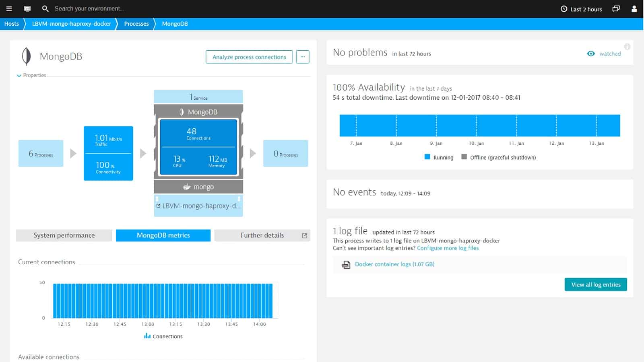The width and height of the screenshot is (644, 362).
Task: Open LBVM-mongo-haproxy-docker breadcrumb
Action: click(72, 24)
